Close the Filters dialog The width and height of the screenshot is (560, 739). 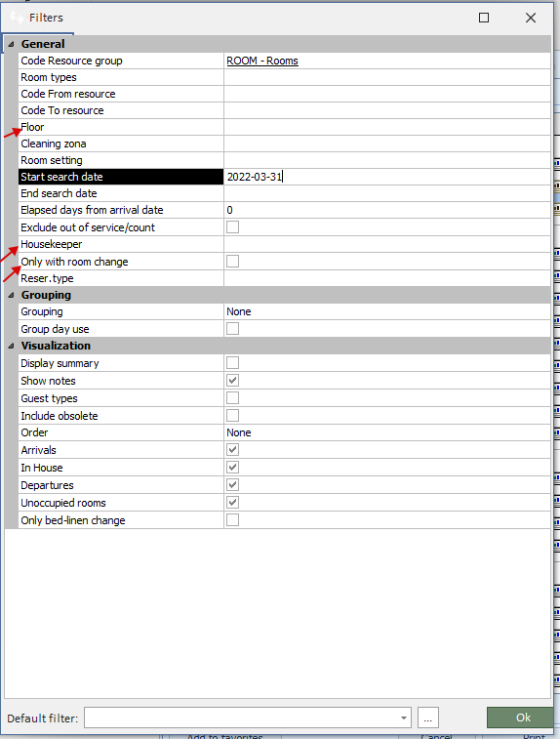click(531, 18)
